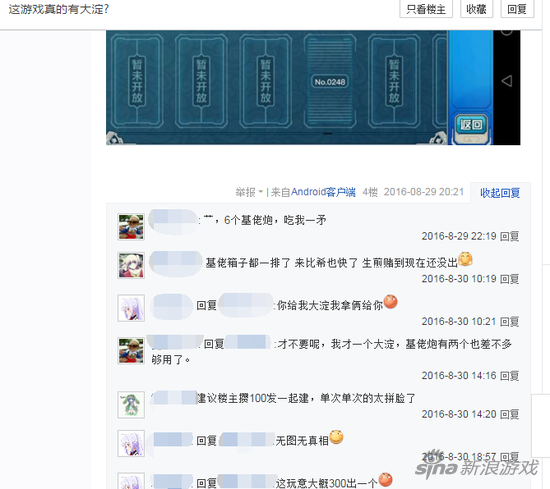Click comment text 6个基佬炮，吃我一矛
Viewport: 550px width, 489px height.
tap(275, 220)
